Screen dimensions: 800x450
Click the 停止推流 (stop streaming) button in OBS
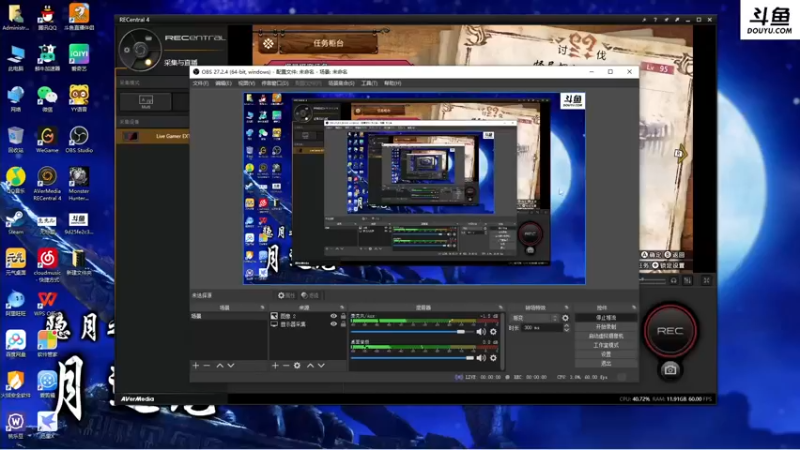click(606, 317)
